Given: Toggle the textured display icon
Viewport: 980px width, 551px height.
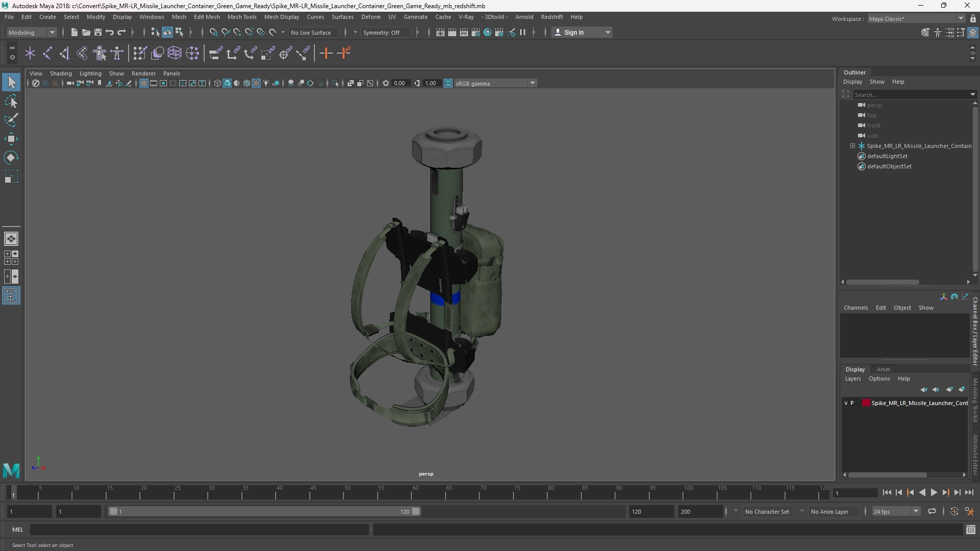Looking at the screenshot, I should point(256,83).
